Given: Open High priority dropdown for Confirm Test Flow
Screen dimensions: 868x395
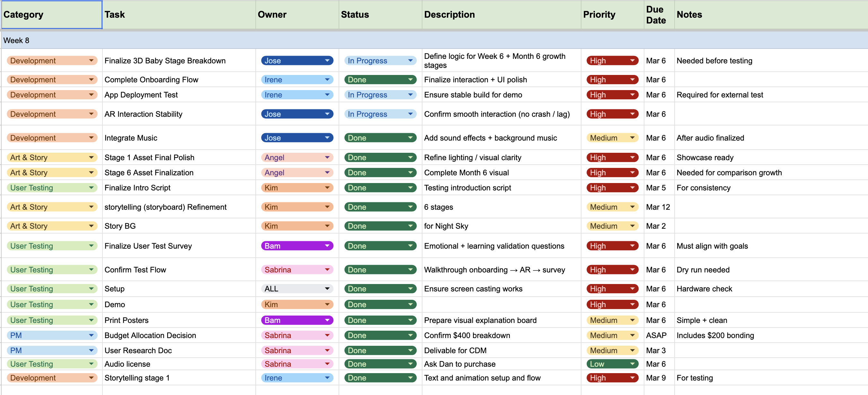Looking at the screenshot, I should pos(632,270).
